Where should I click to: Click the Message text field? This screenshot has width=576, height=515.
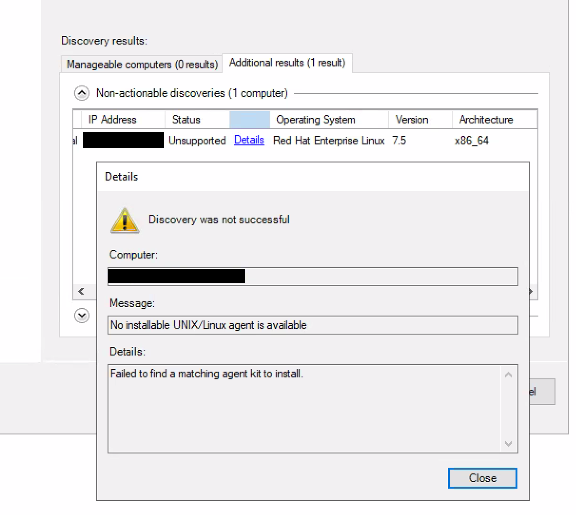coord(313,325)
